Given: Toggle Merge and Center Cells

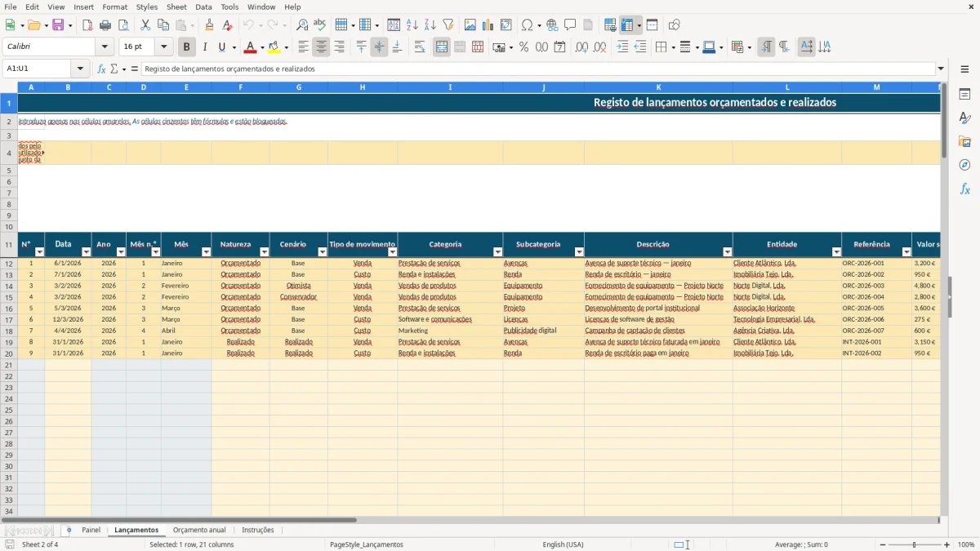Looking at the screenshot, I should [x=442, y=47].
